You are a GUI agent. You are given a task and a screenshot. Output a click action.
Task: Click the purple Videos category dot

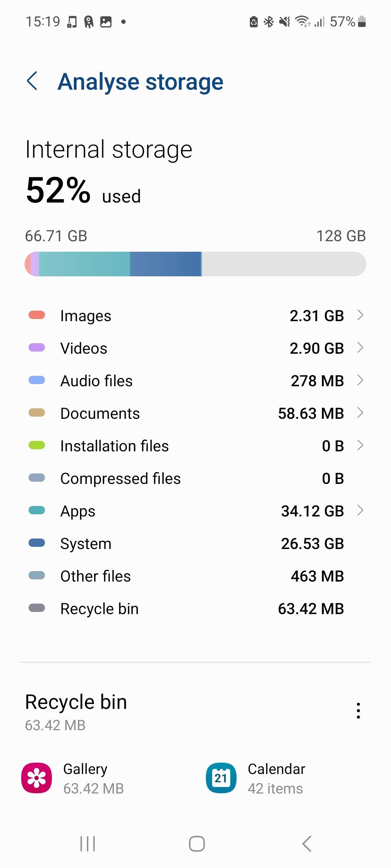coord(37,347)
